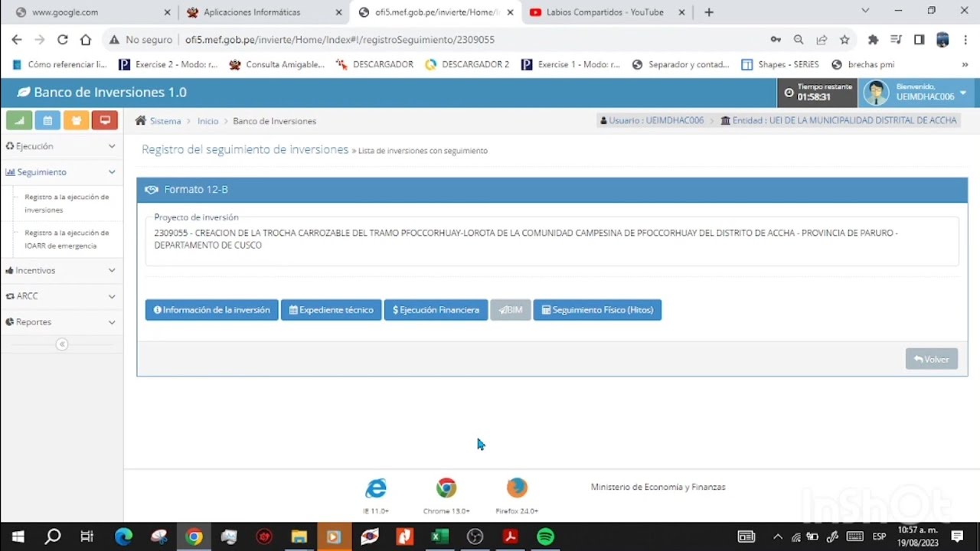Switch to the www.google.com tab

coord(92,12)
